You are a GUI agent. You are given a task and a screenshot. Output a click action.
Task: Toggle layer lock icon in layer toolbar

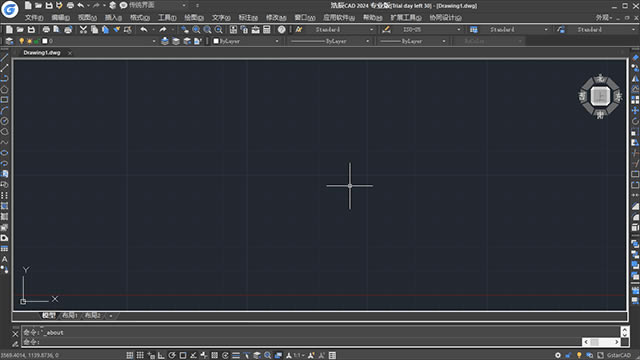pos(36,41)
